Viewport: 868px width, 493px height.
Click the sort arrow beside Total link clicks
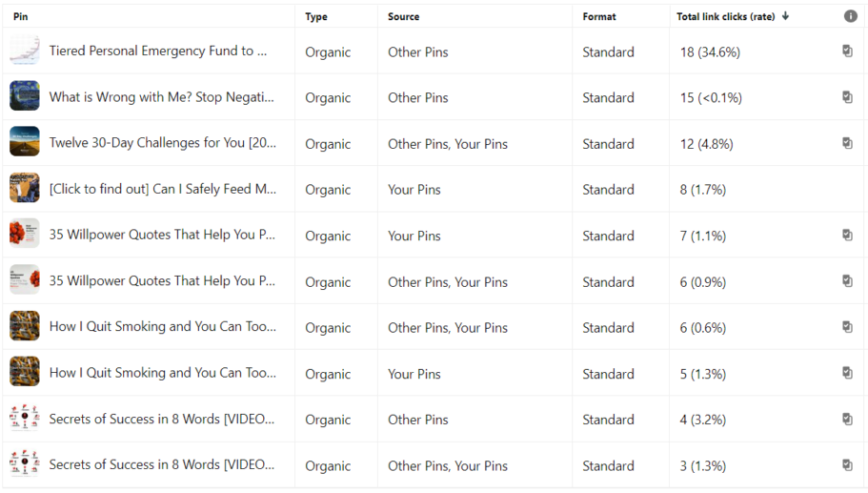785,16
